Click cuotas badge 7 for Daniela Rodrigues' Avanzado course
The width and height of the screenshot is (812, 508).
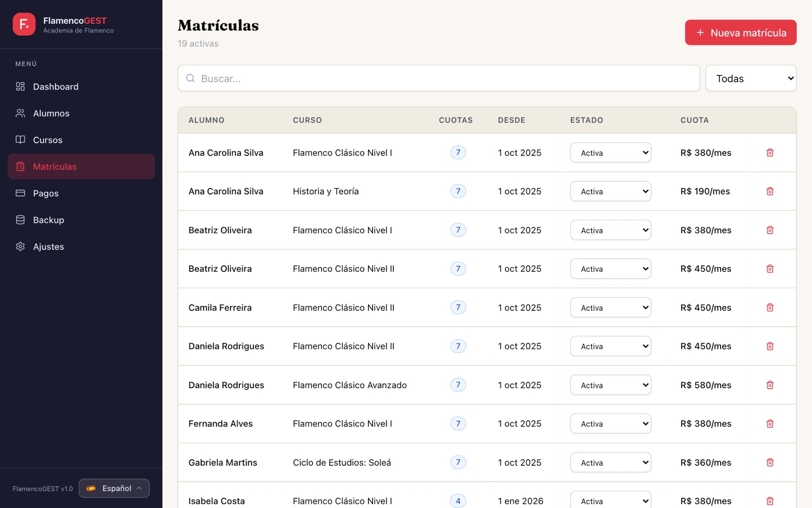[458, 385]
